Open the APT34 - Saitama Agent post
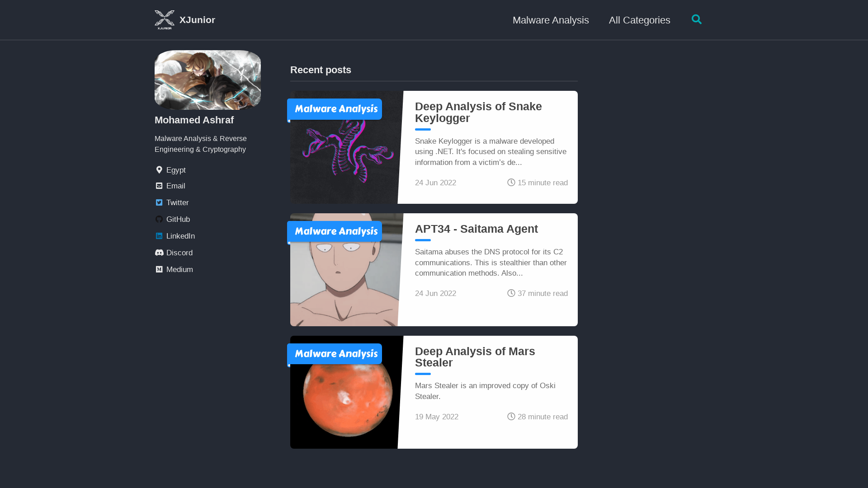868x488 pixels. coord(476,229)
